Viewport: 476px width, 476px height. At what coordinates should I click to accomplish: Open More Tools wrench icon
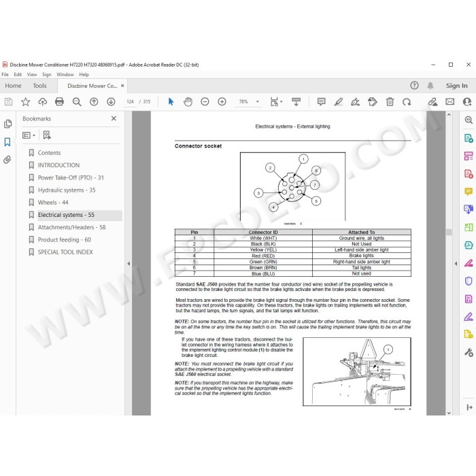(469, 352)
